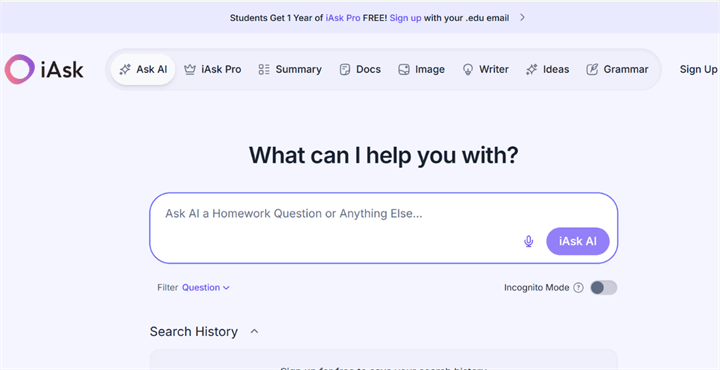Viewport: 720px width, 370px height.
Task: Click the Sign Up link at top right
Action: coord(698,70)
